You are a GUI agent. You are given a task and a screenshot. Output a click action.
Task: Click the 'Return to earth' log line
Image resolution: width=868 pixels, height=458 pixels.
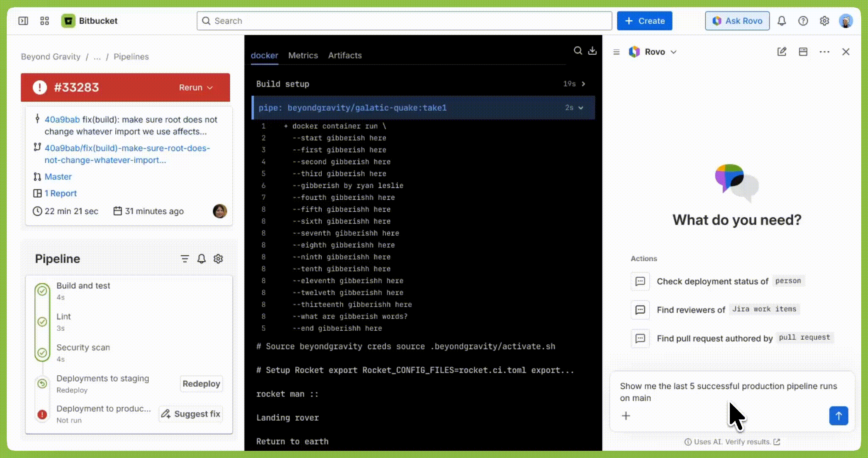[292, 441]
